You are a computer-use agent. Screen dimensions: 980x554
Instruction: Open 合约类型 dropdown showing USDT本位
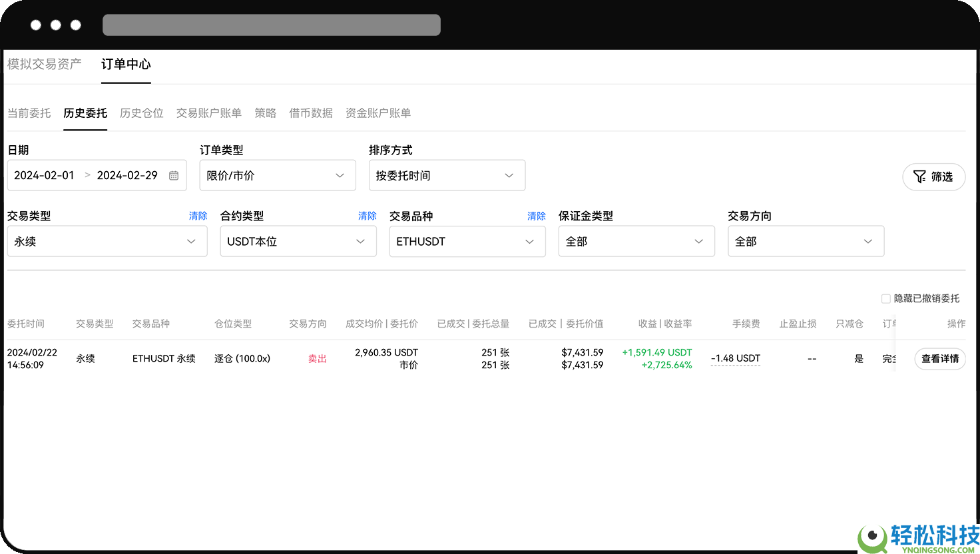(298, 241)
